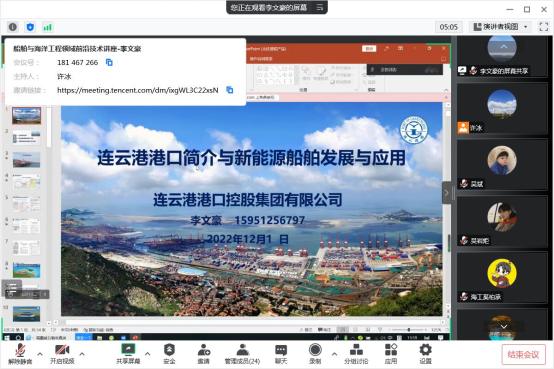Click the red end meeting button
Image resolution: width=554 pixels, height=369 pixels.
[x=523, y=354]
